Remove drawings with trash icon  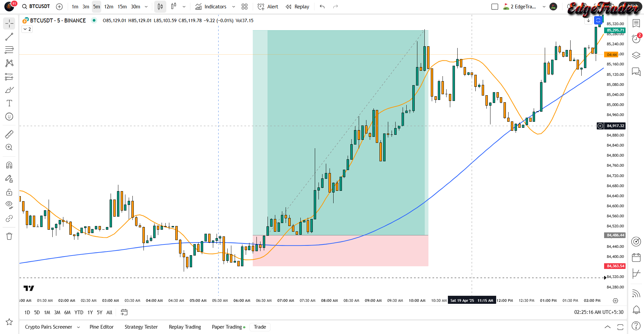tap(9, 236)
